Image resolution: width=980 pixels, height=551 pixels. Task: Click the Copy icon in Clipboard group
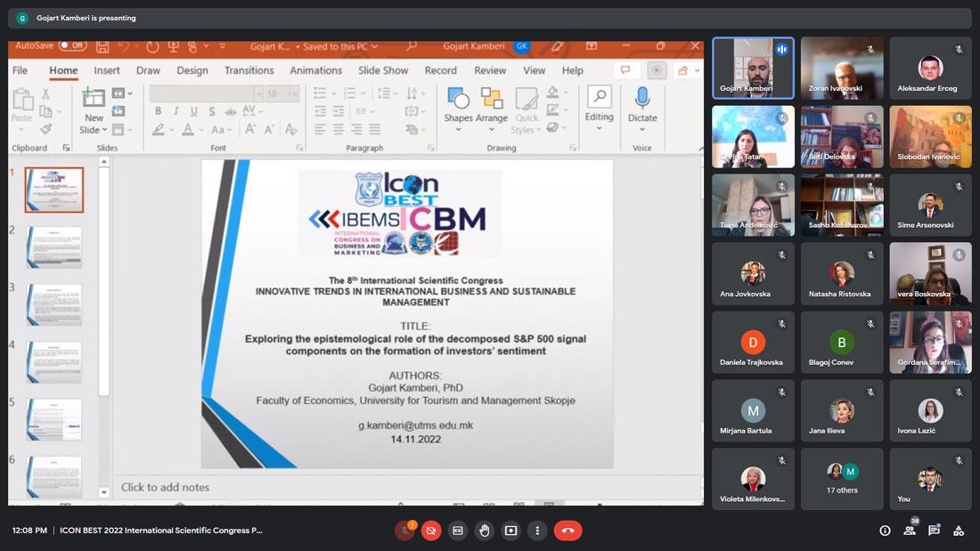45,111
